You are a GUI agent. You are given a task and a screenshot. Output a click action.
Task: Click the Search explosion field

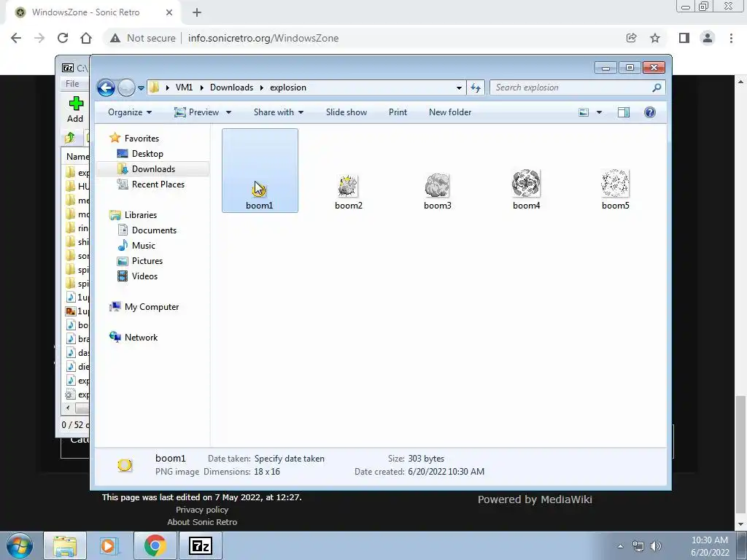click(570, 87)
